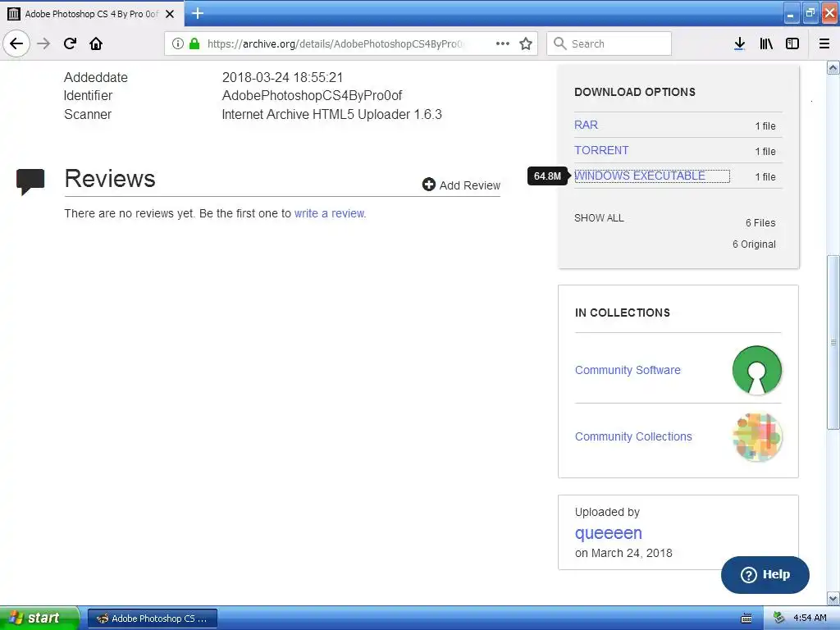Open page actions three-dot menu
Image resolution: width=840 pixels, height=630 pixels.
pyautogui.click(x=503, y=43)
